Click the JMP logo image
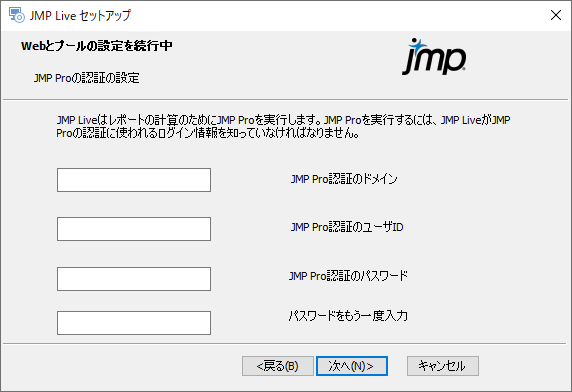Screen dimensions: 572x392 (x=434, y=57)
